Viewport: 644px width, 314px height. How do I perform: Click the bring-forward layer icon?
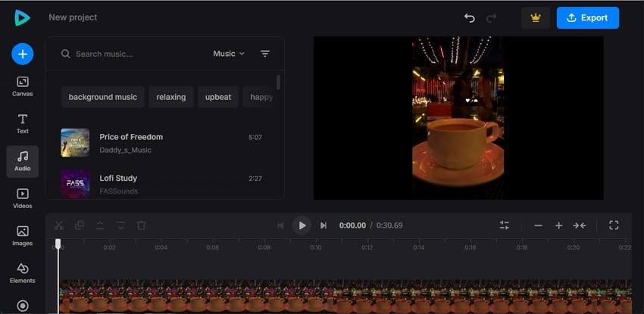[100, 225]
